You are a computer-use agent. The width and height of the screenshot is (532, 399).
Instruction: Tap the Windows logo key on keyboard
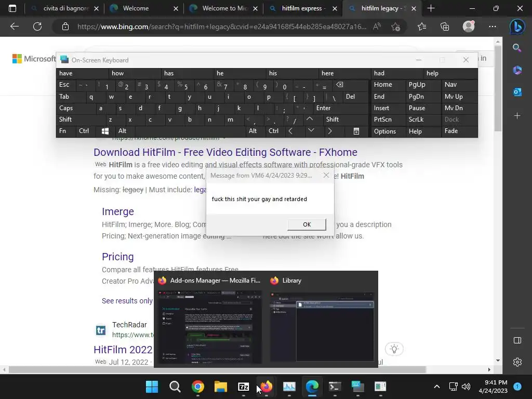click(105, 131)
